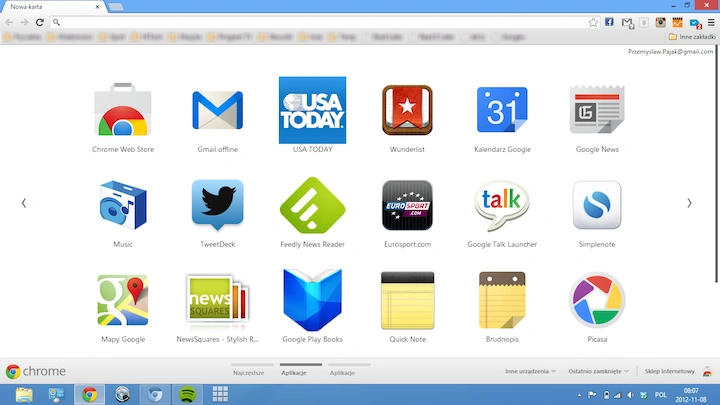Bookmark this page with the star
This screenshot has width=720, height=405.
pos(593,22)
